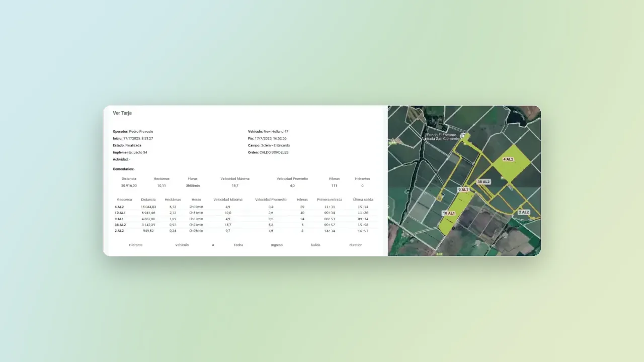Click the '4 AL2' label on the map
This screenshot has width=644, height=362.
tap(509, 159)
